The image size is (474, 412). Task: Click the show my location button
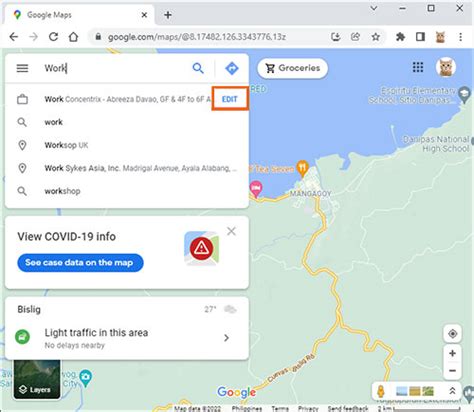pos(452,333)
